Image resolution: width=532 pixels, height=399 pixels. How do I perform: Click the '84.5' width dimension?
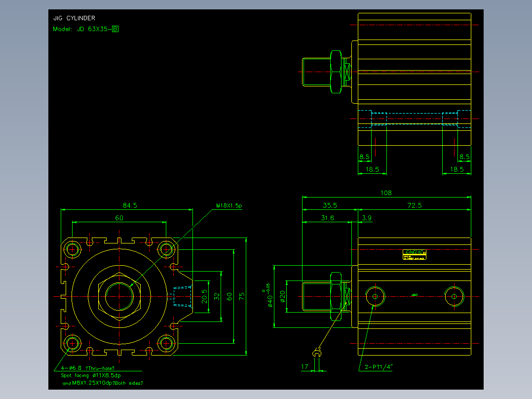[130, 205]
